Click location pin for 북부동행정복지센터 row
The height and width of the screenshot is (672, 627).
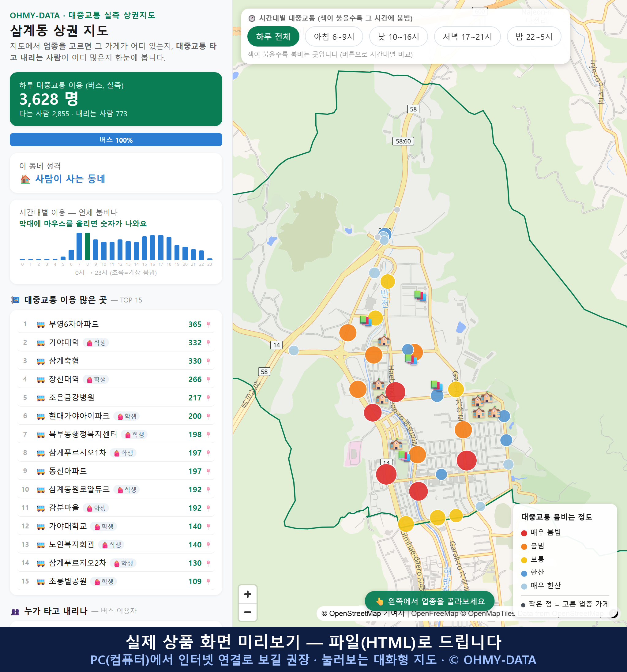208,434
